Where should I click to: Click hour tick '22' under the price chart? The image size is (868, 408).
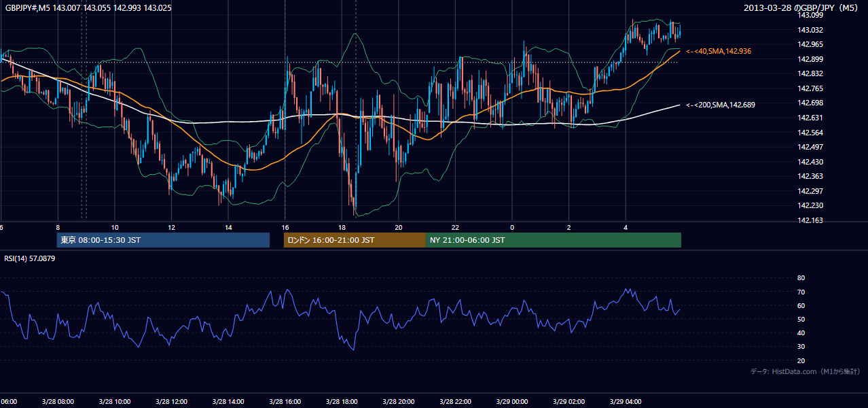pyautogui.click(x=455, y=227)
